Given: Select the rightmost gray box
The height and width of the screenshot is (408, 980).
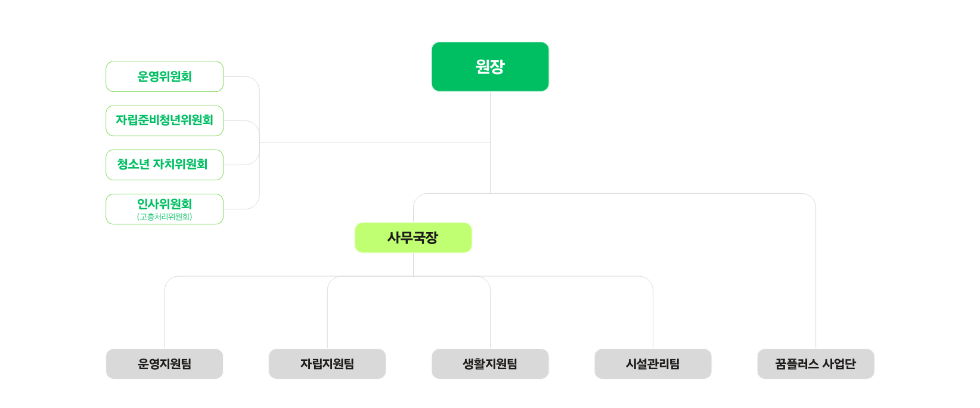Looking at the screenshot, I should pos(815,364).
